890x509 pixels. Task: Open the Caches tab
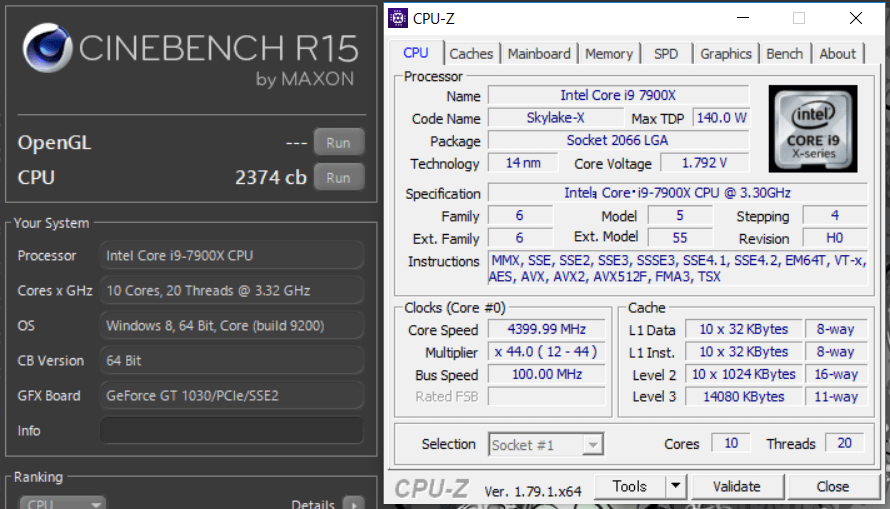point(471,54)
